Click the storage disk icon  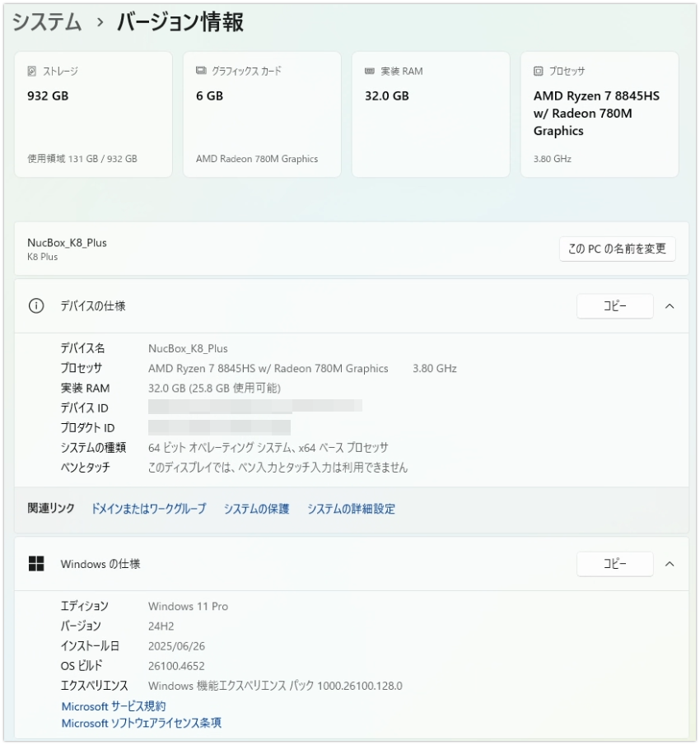32,72
